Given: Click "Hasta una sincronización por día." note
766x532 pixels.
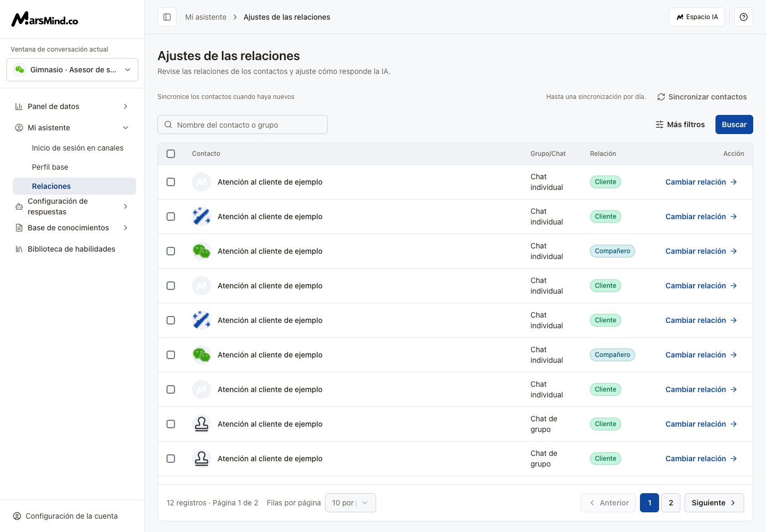Looking at the screenshot, I should coord(596,97).
